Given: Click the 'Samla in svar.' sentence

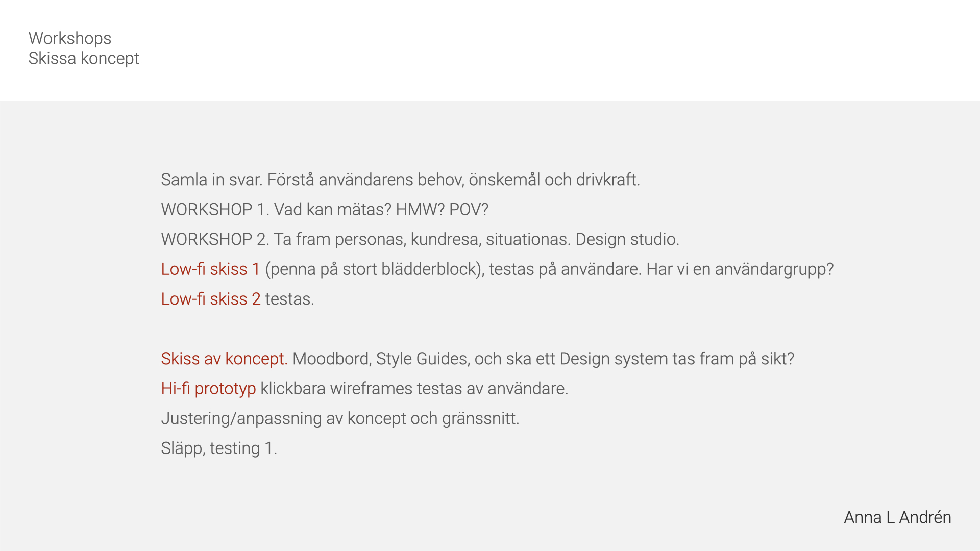Looking at the screenshot, I should click(212, 180).
